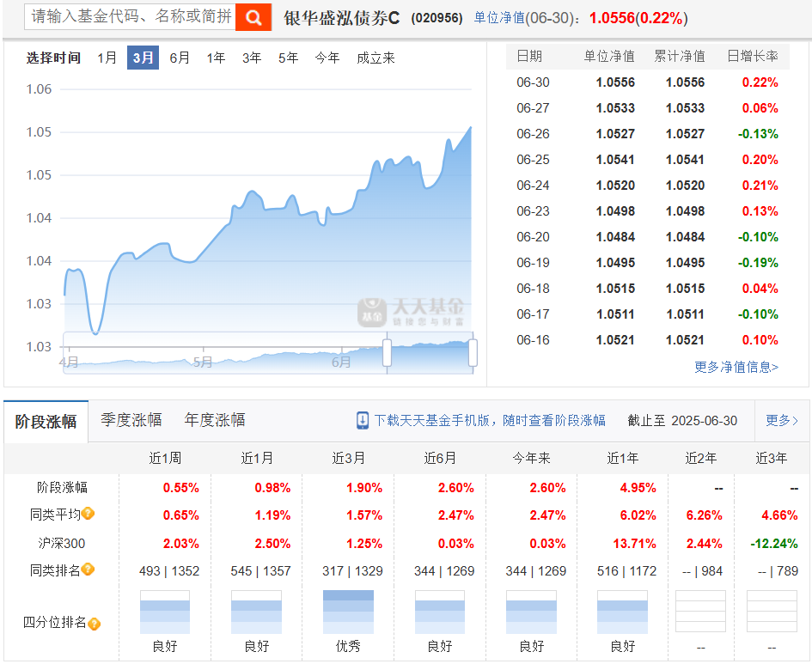Click the mini timeline near 5月

(x=203, y=362)
